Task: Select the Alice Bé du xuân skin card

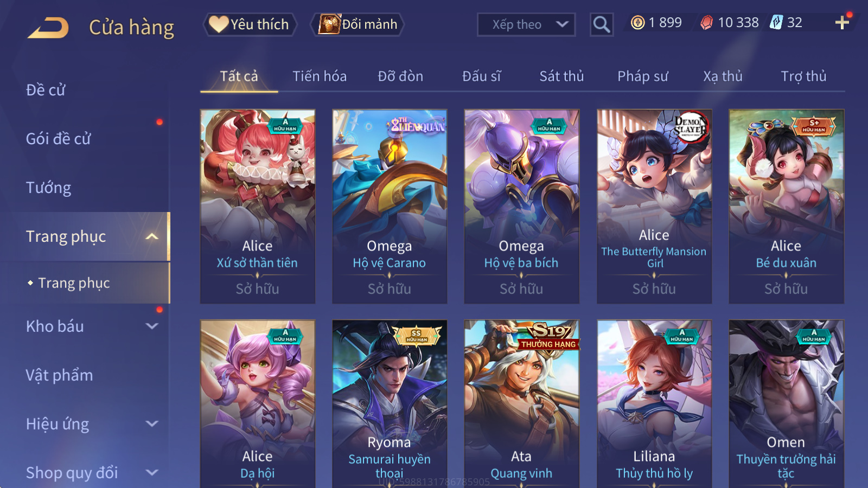Action: click(786, 207)
